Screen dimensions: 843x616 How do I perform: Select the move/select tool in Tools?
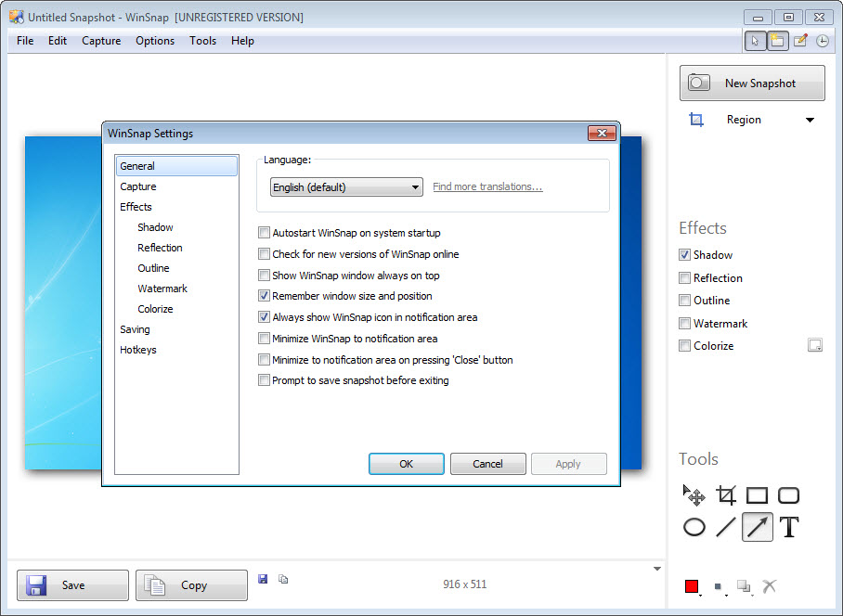694,495
